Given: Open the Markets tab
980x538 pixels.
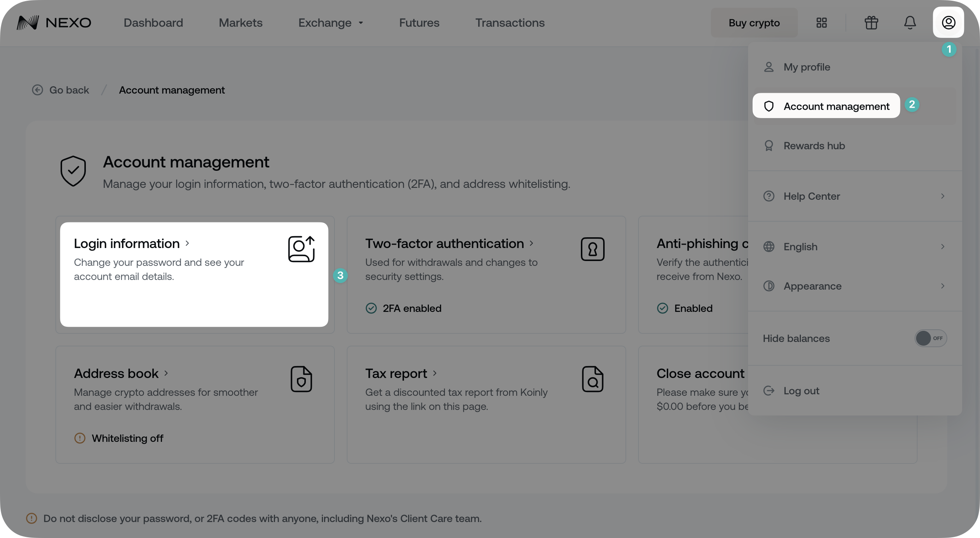Looking at the screenshot, I should [x=240, y=23].
